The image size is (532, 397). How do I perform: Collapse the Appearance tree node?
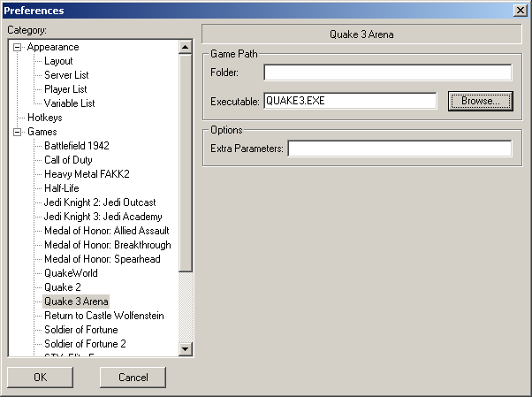pos(17,47)
